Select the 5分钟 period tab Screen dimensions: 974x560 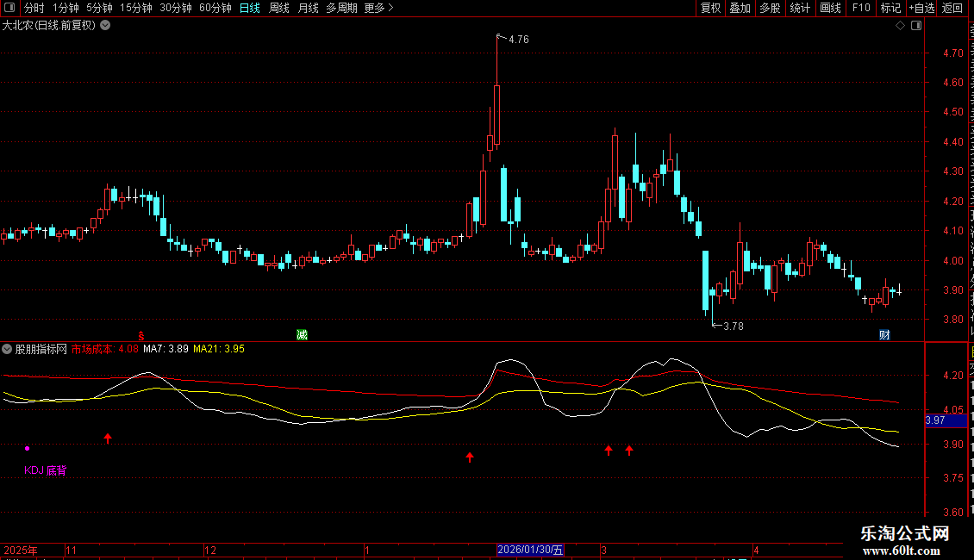click(99, 8)
